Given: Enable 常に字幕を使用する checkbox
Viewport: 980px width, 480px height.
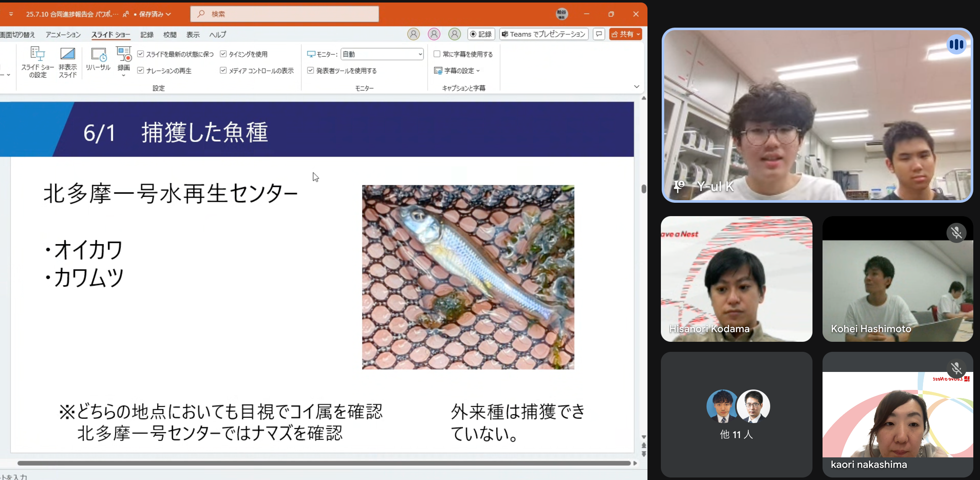Looking at the screenshot, I should [437, 54].
